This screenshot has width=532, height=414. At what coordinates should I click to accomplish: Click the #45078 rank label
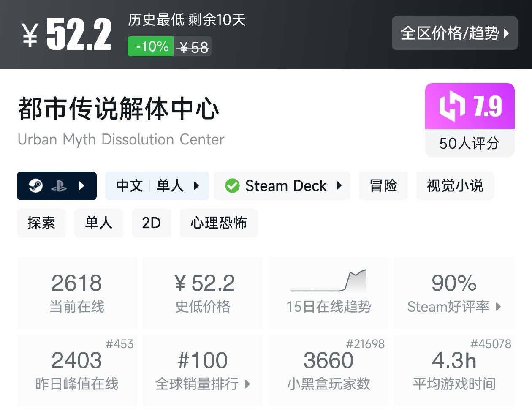tap(491, 344)
